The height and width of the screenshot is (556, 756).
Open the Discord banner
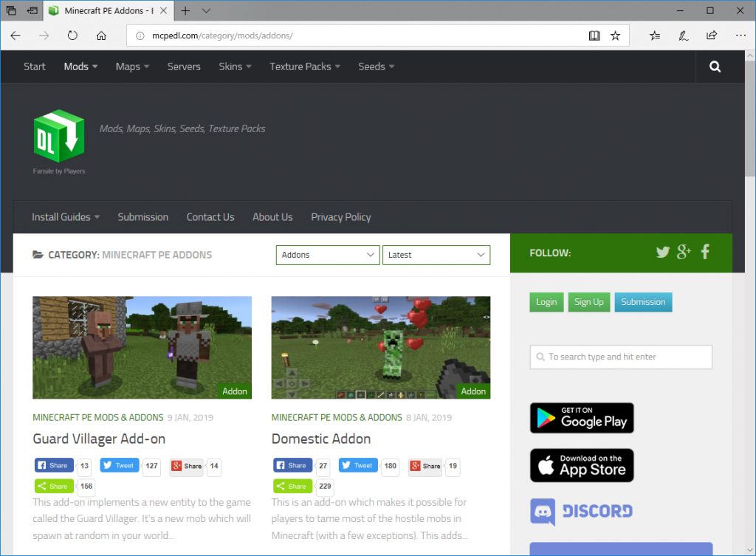point(582,511)
